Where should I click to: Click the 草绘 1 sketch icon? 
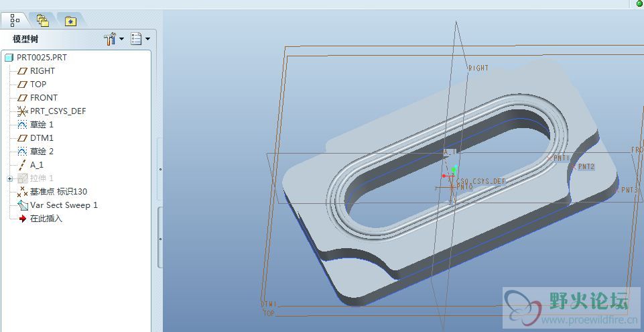pyautogui.click(x=22, y=125)
